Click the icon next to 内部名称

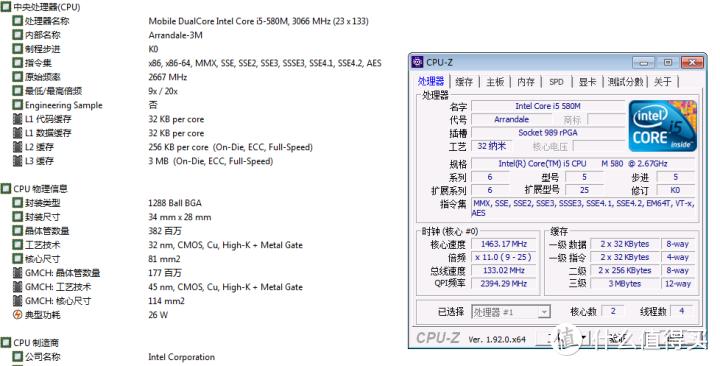[x=17, y=35]
